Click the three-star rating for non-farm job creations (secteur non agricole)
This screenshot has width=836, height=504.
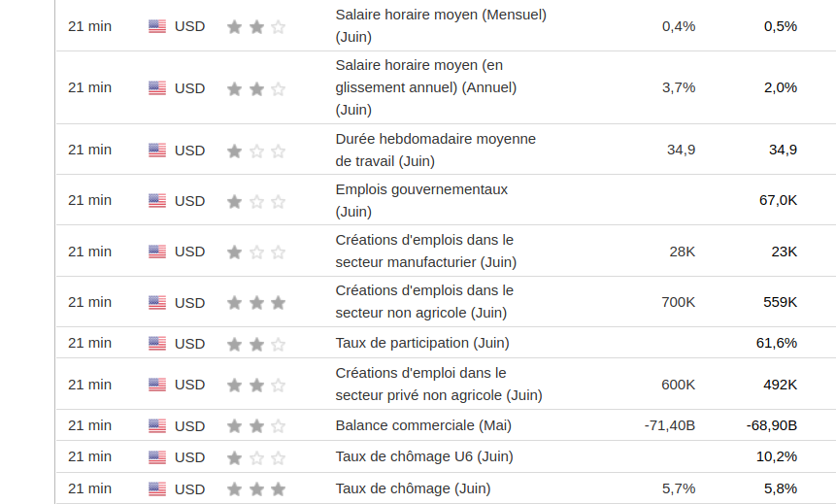[x=256, y=303]
